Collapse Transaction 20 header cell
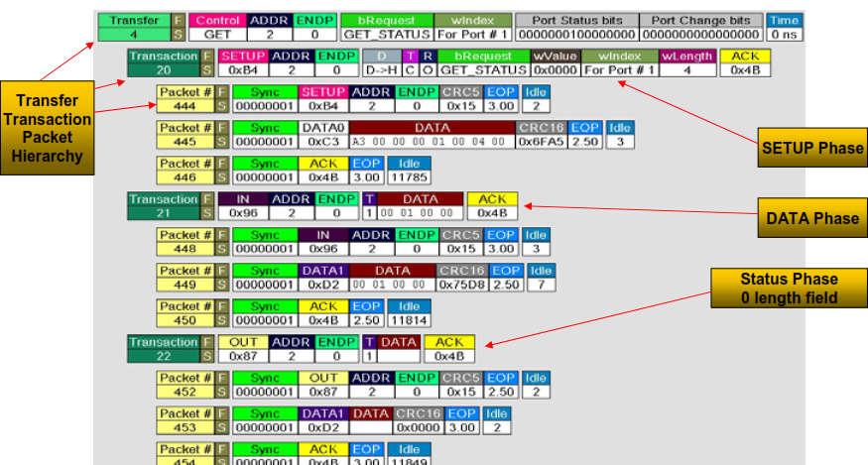Image resolution: width=868 pixels, height=465 pixels. tap(164, 63)
